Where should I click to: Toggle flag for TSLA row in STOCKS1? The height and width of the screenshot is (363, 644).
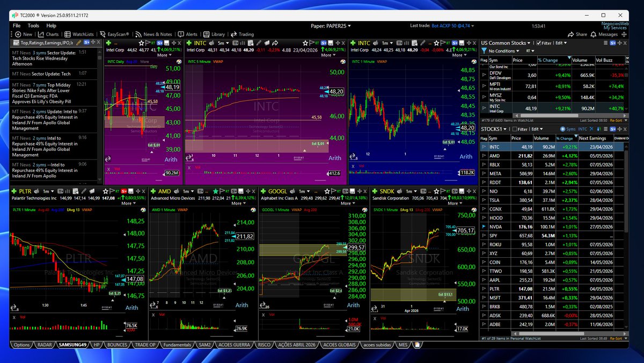[485, 200]
